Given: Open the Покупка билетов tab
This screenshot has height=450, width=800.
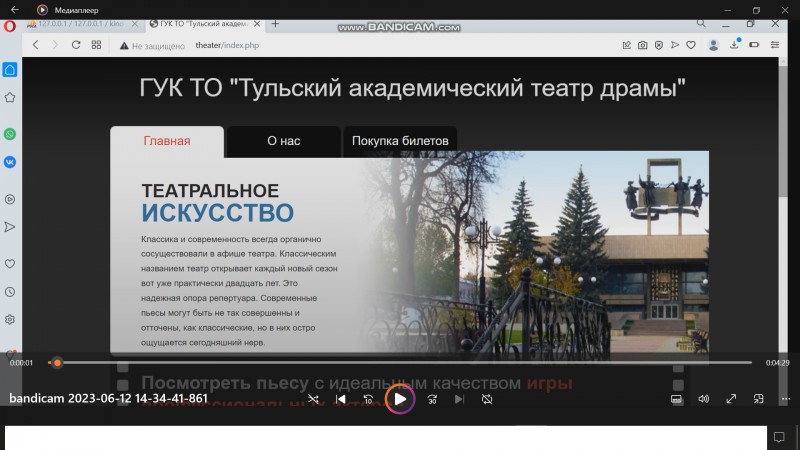Looking at the screenshot, I should (400, 141).
